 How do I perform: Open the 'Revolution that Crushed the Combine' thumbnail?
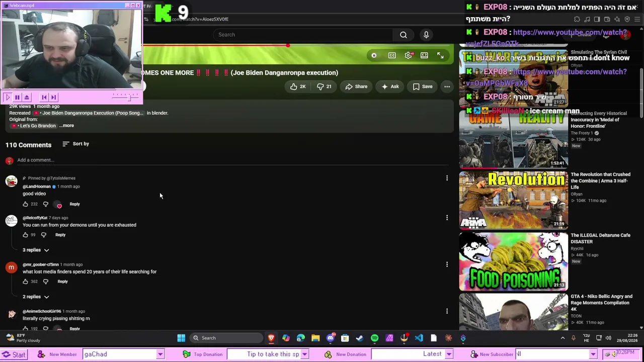click(514, 200)
